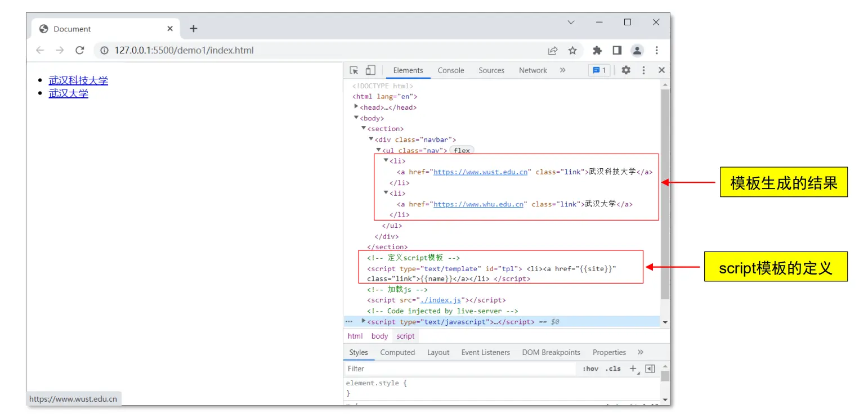The height and width of the screenshot is (418, 868).
Task: Toggle browser side panel icon
Action: [x=617, y=50]
